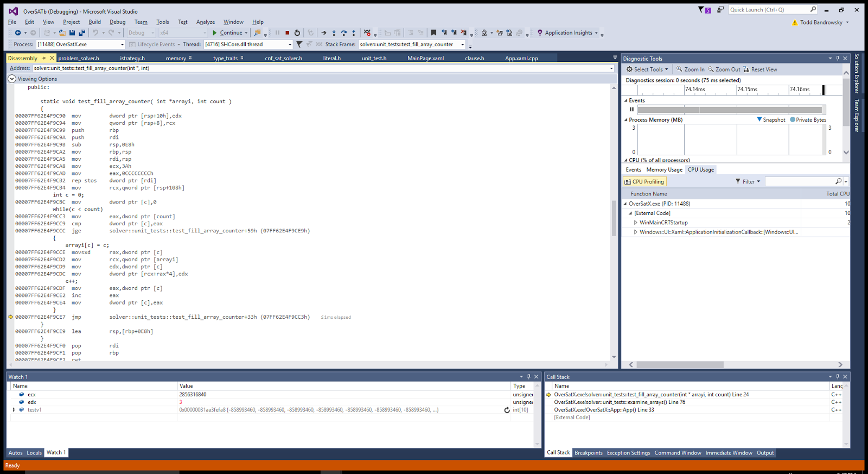Switch to the Immediate Window tab

(729, 453)
